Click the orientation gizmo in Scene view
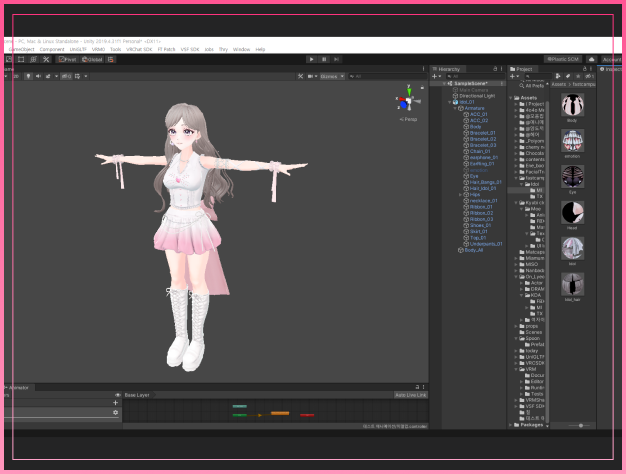This screenshot has width=626, height=474. pos(408,99)
